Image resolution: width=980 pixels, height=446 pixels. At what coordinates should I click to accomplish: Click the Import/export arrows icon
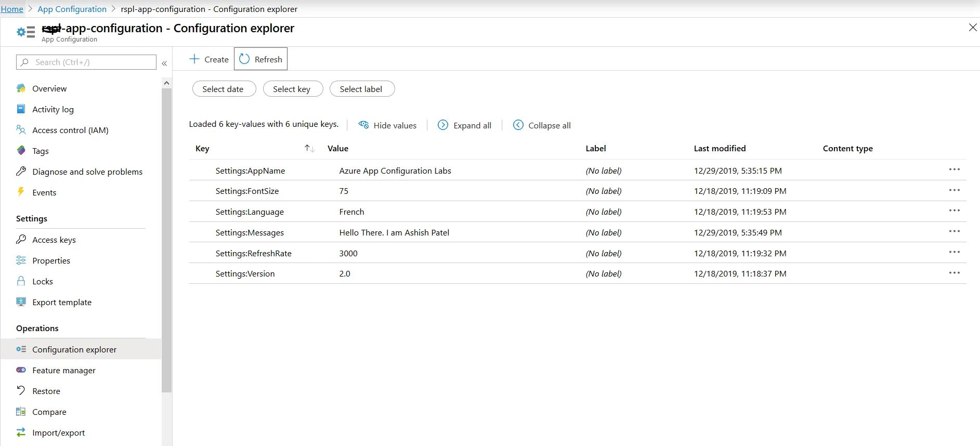pos(21,432)
